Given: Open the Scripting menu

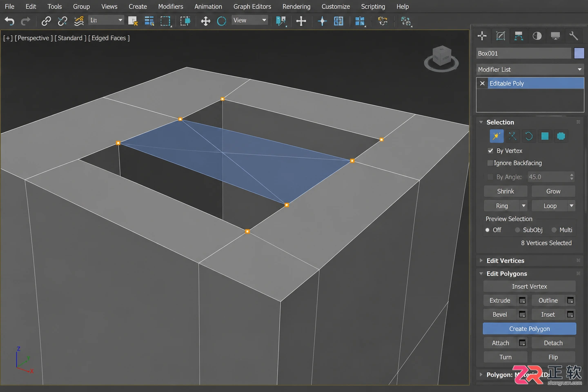Looking at the screenshot, I should [x=373, y=7].
